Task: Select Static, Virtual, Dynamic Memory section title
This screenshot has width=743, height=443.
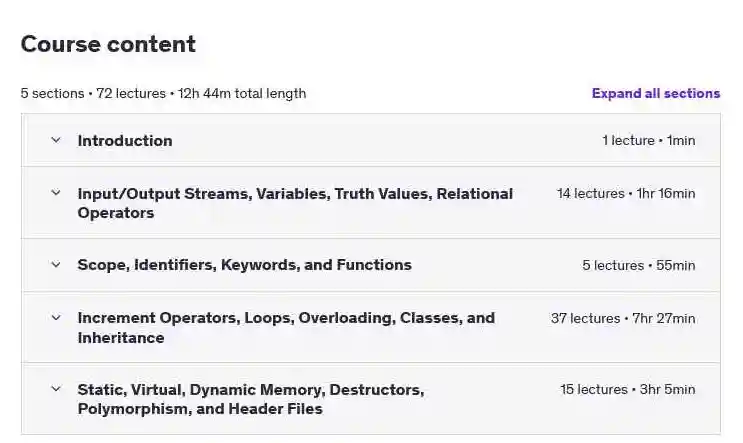Action: point(251,399)
